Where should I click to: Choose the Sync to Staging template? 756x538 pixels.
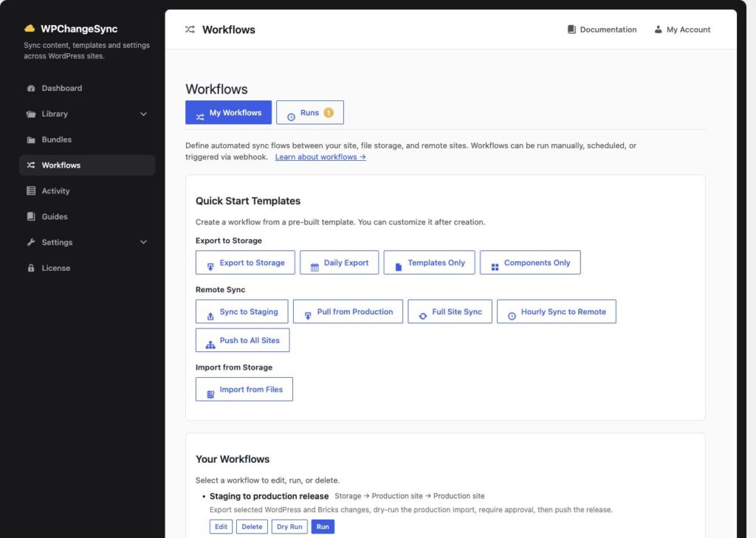[x=241, y=311]
